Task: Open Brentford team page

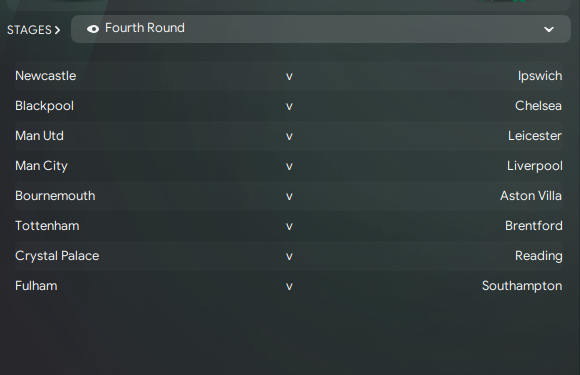Action: point(534,226)
